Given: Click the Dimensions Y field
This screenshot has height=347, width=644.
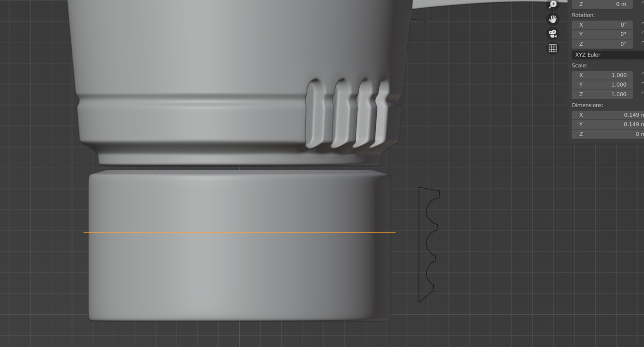Looking at the screenshot, I should coord(608,124).
